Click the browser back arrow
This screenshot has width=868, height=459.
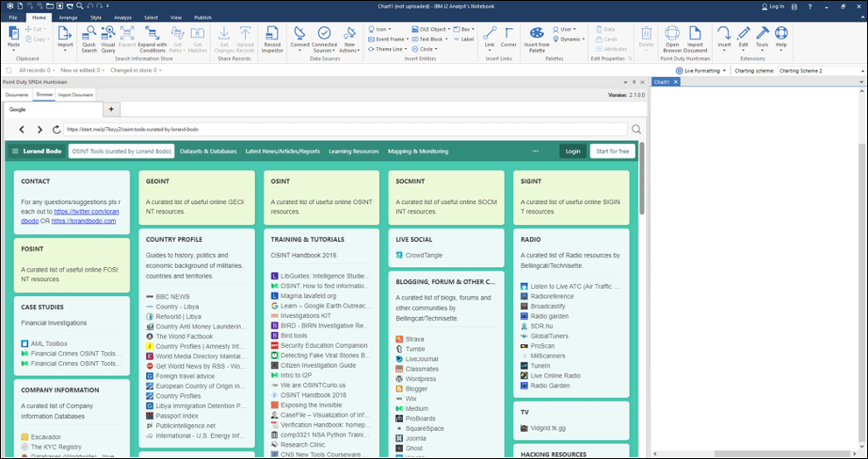pyautogui.click(x=22, y=130)
